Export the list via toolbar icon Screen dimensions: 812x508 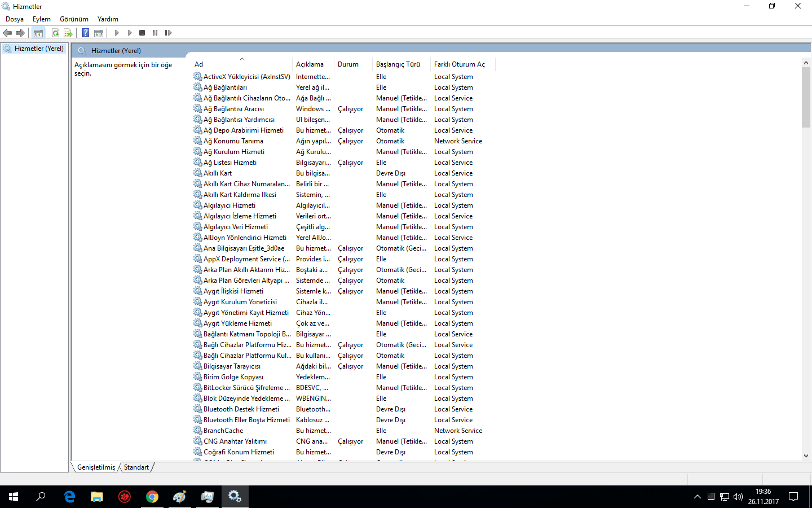click(68, 33)
